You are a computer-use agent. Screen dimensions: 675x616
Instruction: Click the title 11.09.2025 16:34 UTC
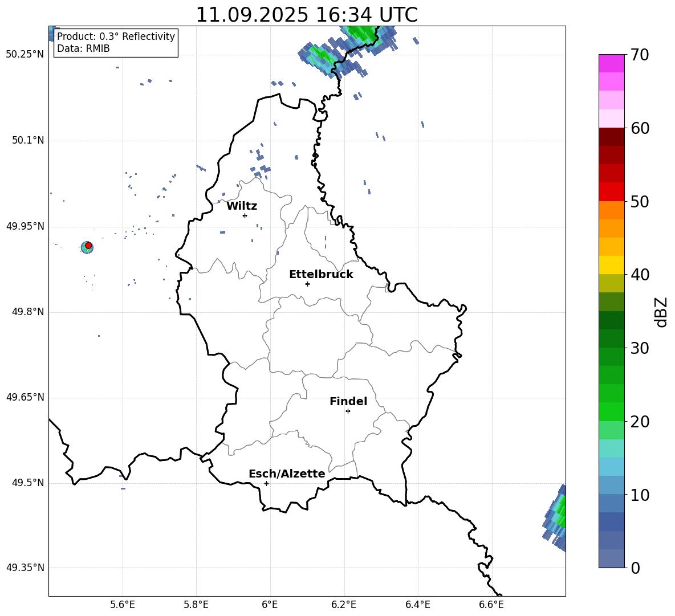pos(307,15)
